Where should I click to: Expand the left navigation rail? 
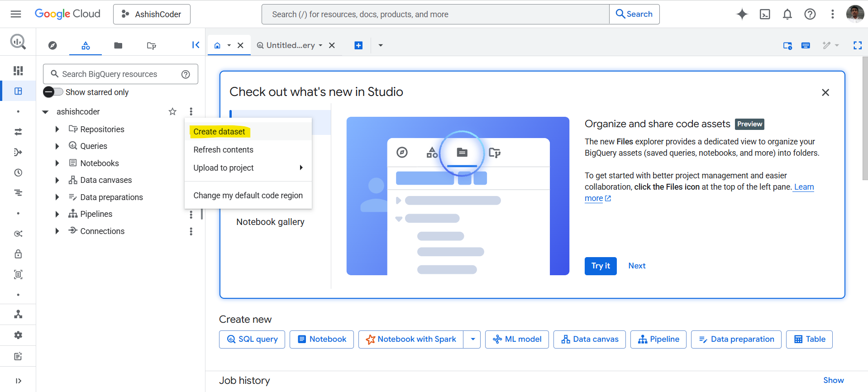pyautogui.click(x=18, y=381)
